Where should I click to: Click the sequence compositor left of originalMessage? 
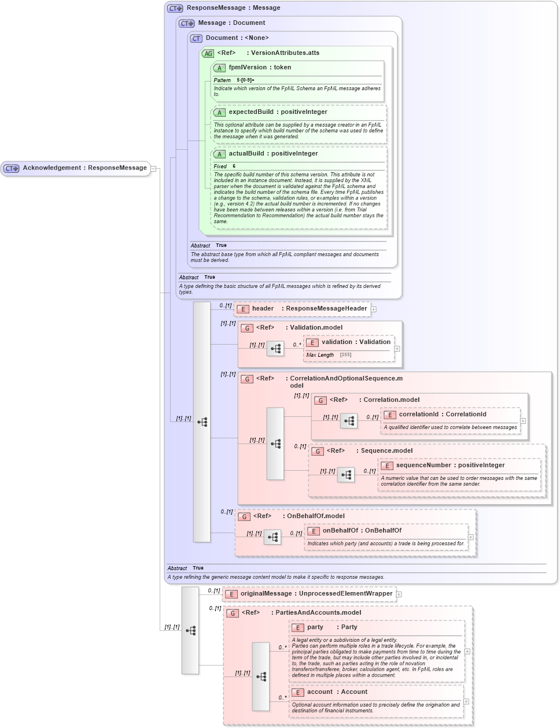point(190,630)
